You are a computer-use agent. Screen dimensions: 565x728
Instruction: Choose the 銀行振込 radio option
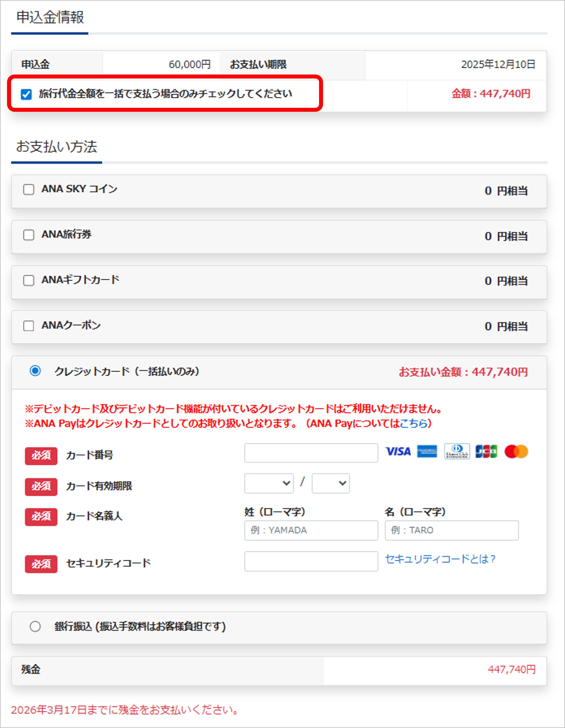coord(35,626)
